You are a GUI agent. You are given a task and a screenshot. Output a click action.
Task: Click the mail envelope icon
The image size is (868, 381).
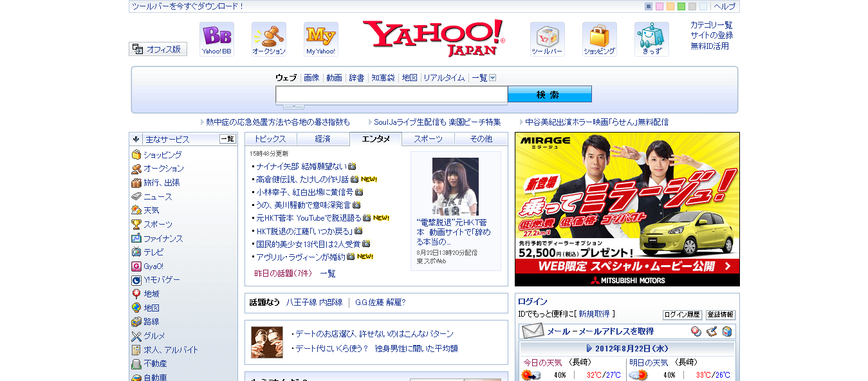click(533, 331)
